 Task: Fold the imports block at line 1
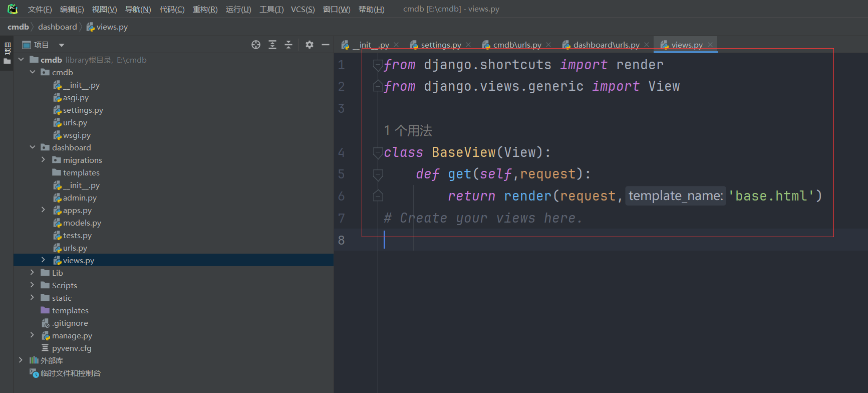378,65
